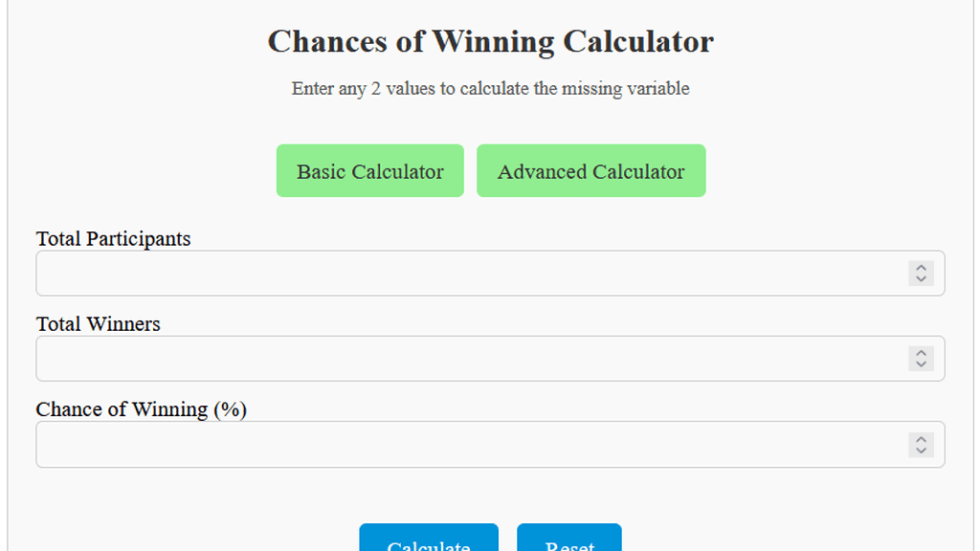Click the instruction text about entering 2 values
This screenshot has height=551, width=980.
pos(490,88)
